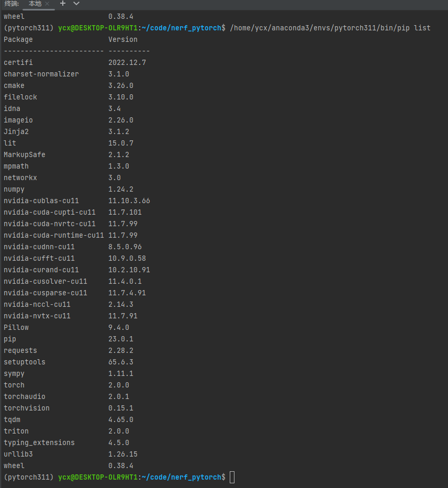This screenshot has height=488, width=448.
Task: Select the imageio package name
Action: [x=18, y=120]
